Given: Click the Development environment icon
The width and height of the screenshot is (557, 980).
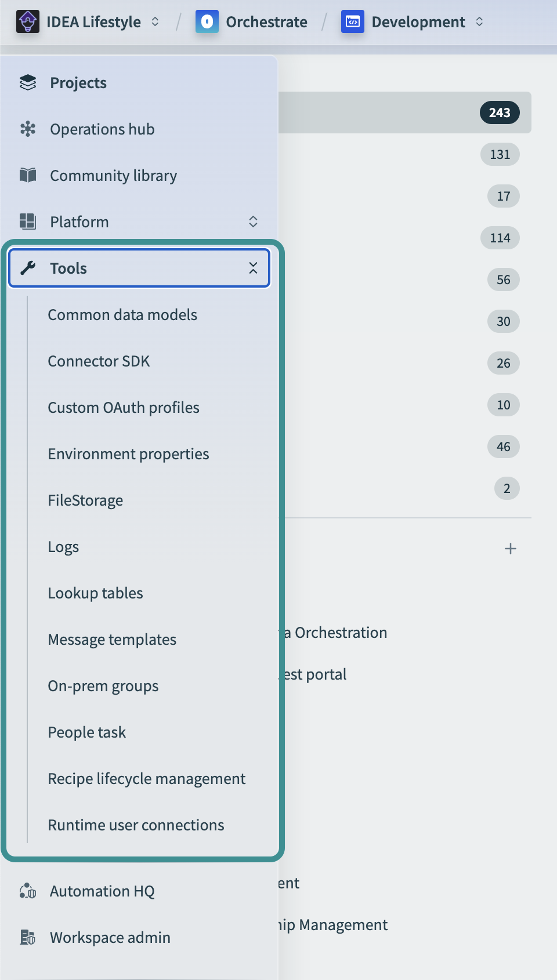Looking at the screenshot, I should (353, 22).
